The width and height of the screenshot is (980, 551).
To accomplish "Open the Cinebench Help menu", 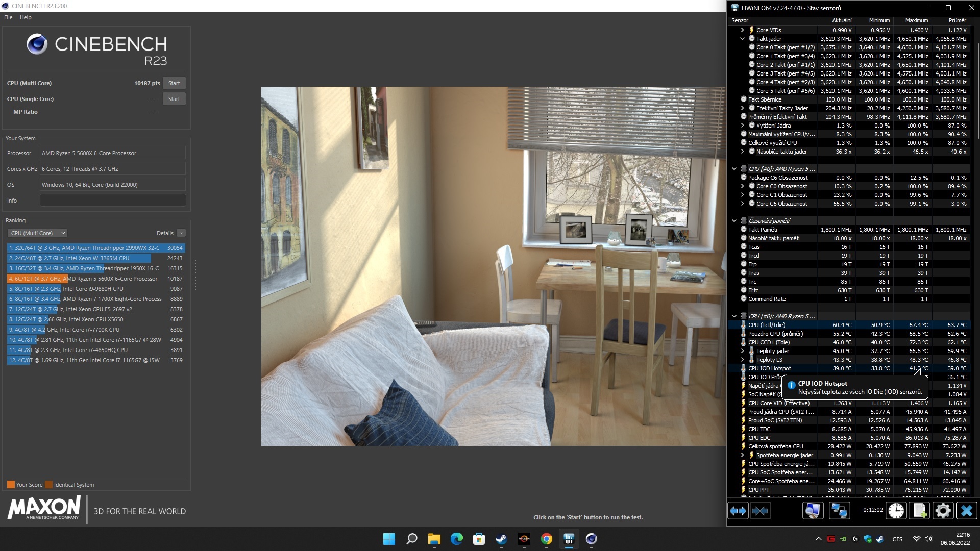I will point(26,17).
